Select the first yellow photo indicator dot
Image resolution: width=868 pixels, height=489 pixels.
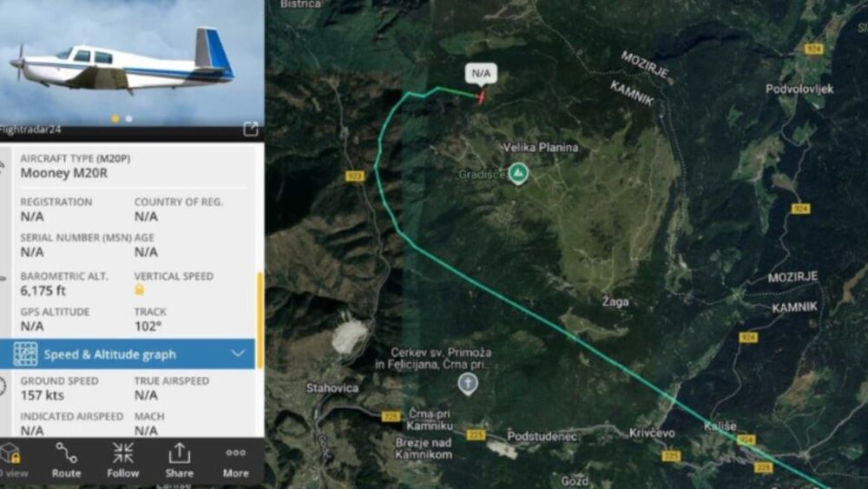tap(115, 118)
